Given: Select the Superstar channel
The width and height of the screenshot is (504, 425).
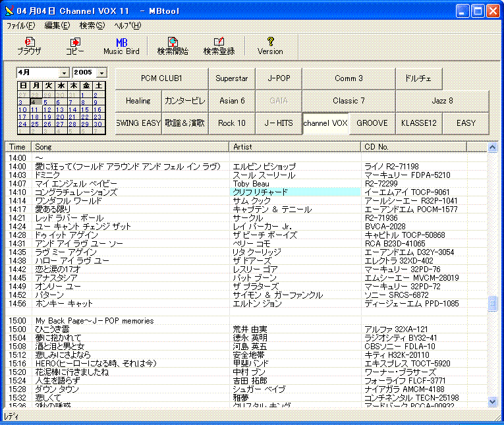Looking at the screenshot, I should click(232, 78).
